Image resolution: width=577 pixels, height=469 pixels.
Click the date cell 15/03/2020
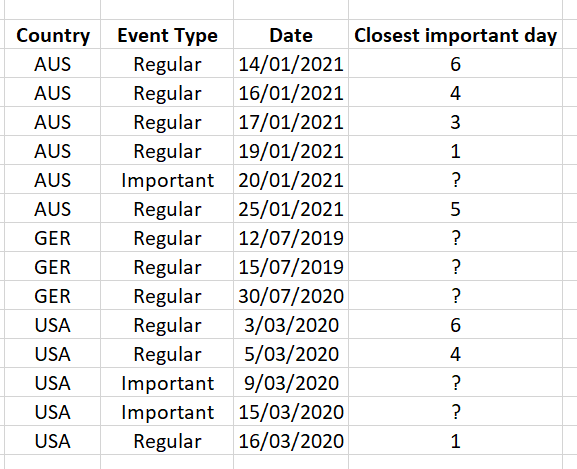[x=291, y=412]
